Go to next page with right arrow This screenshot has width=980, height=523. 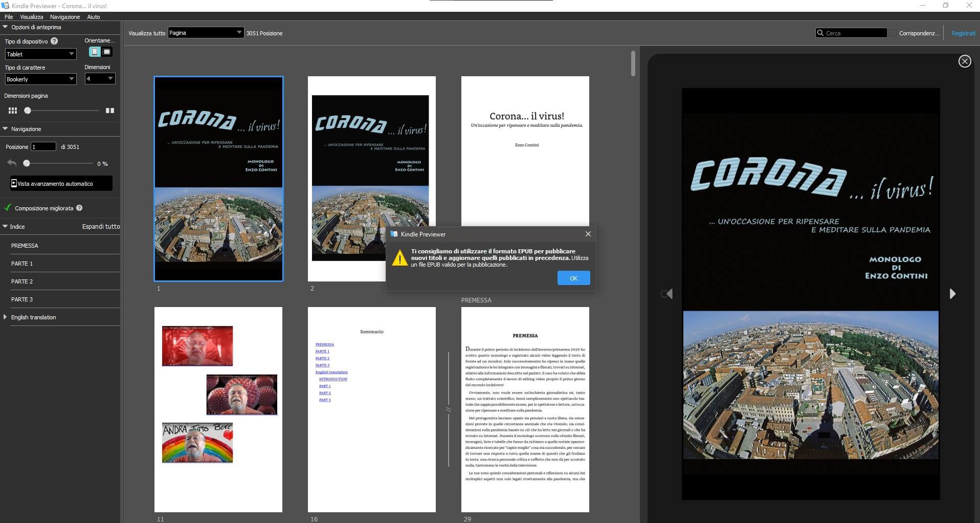(x=952, y=294)
